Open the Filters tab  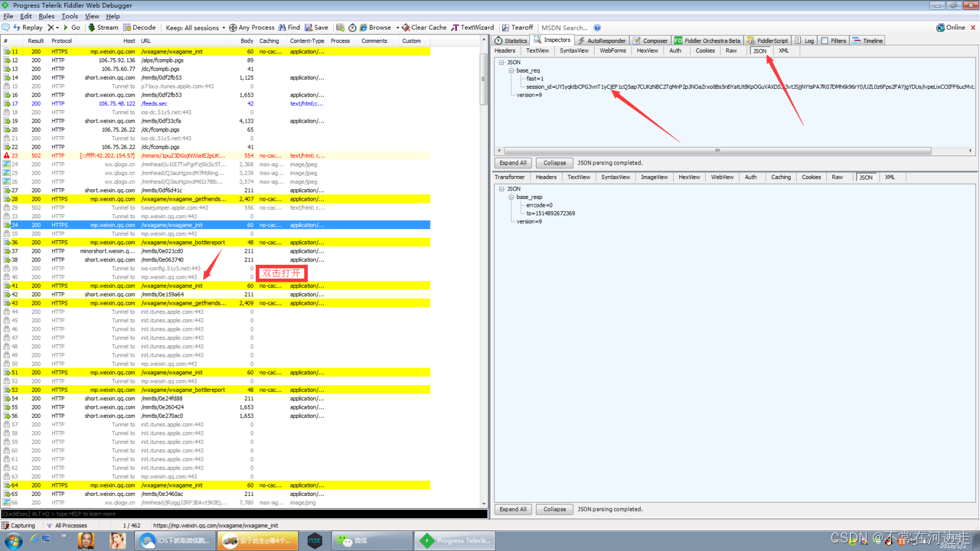834,41
